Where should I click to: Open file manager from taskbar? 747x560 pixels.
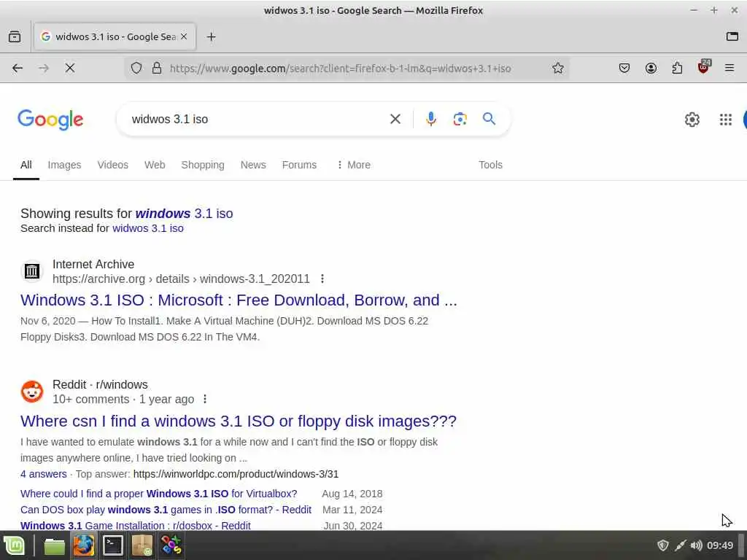(x=54, y=545)
